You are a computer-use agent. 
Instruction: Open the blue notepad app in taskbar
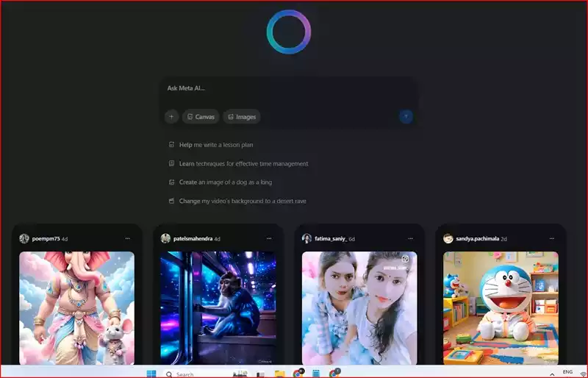pos(316,374)
